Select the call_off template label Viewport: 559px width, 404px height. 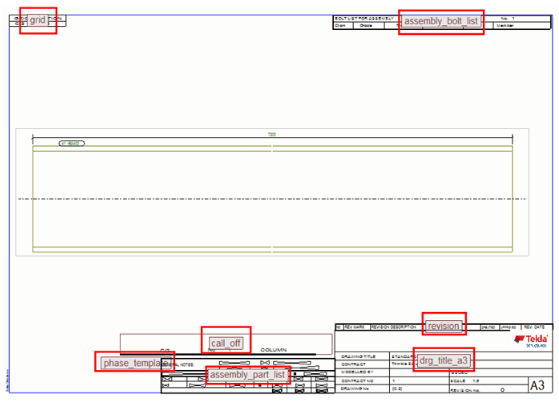coord(226,343)
